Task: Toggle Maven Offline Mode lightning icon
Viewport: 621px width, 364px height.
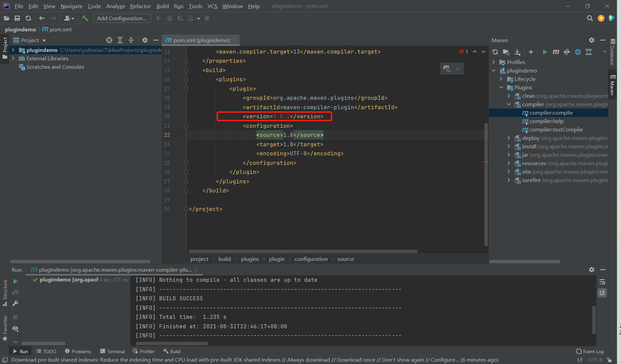Action: (x=578, y=52)
